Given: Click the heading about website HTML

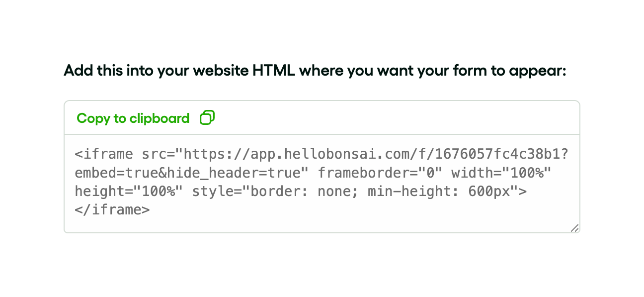Looking at the screenshot, I should 315,71.
